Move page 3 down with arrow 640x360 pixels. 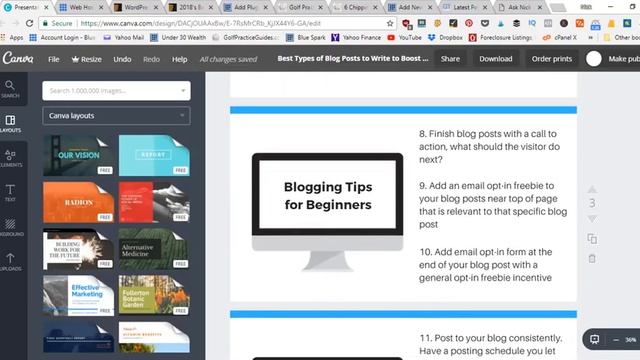pos(592,219)
